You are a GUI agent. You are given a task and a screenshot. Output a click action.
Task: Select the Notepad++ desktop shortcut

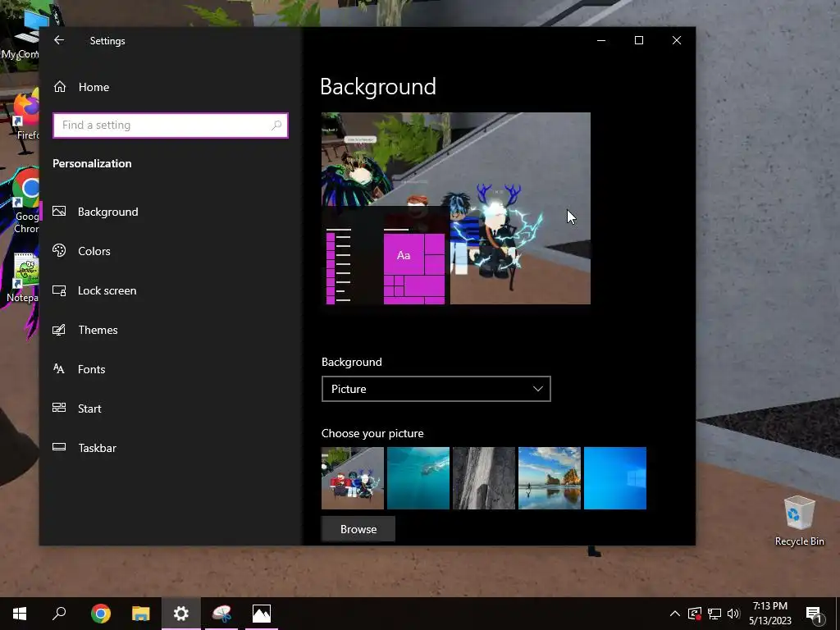24,277
